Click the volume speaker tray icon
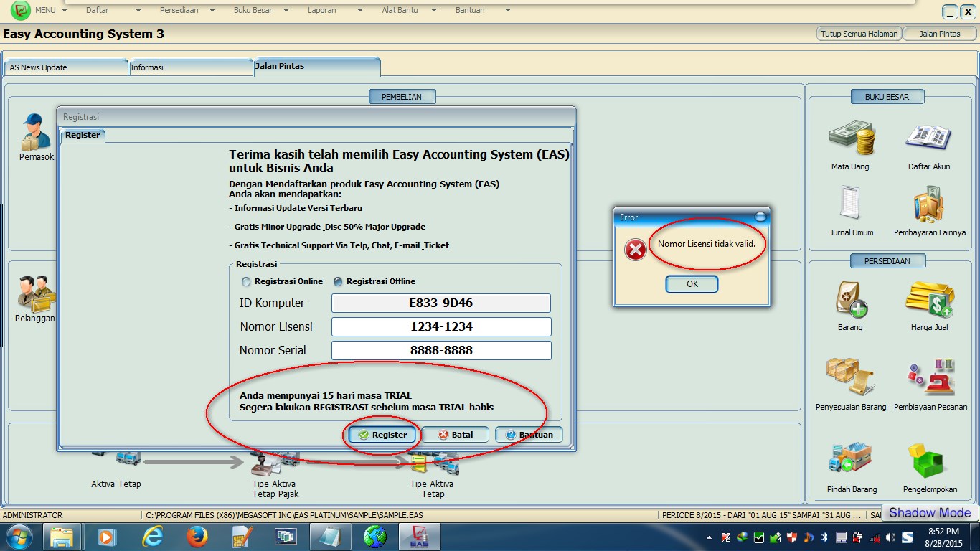 pyautogui.click(x=890, y=537)
